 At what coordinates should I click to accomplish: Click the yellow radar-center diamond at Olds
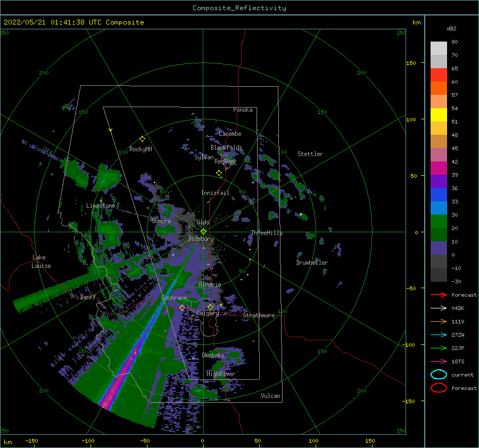pos(203,232)
